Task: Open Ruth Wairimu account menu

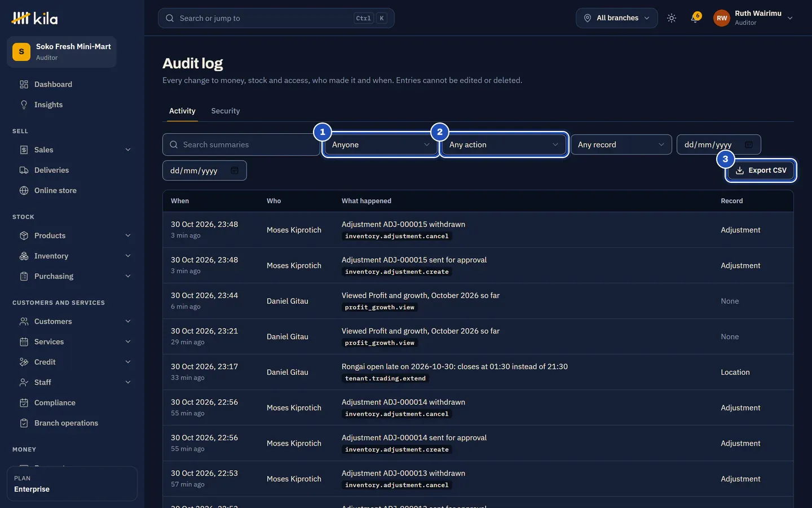Action: coord(753,18)
